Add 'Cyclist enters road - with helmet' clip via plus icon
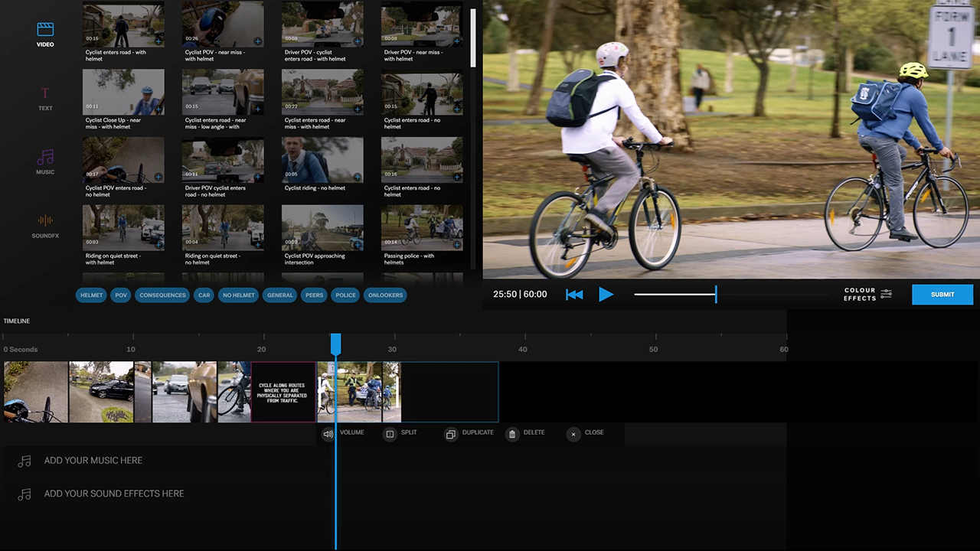Image resolution: width=980 pixels, height=551 pixels. 158,41
